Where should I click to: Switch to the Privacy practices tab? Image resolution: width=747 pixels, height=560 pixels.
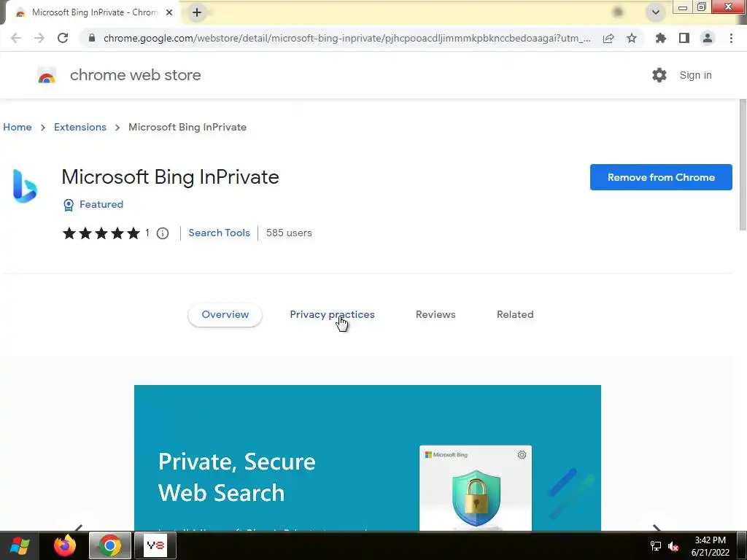(x=332, y=315)
